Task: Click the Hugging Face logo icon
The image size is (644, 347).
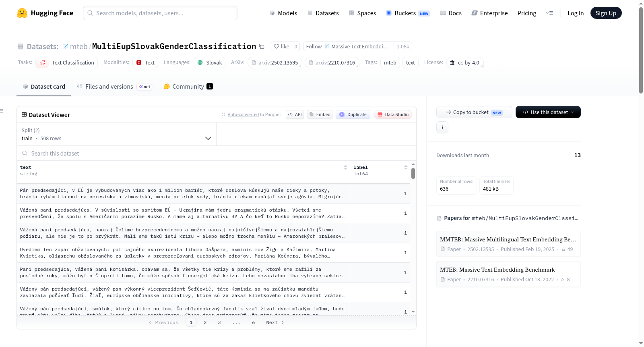Action: 22,13
